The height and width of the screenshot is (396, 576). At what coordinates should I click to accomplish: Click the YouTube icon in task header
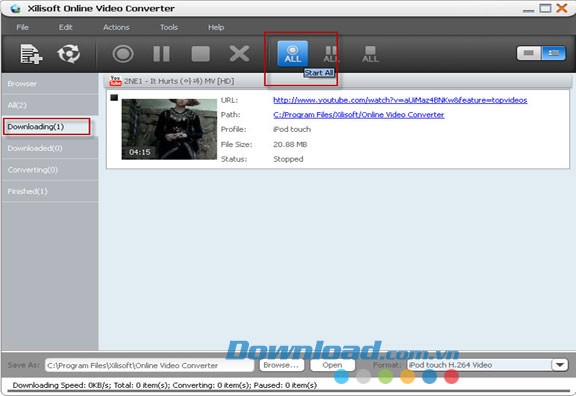tap(115, 81)
